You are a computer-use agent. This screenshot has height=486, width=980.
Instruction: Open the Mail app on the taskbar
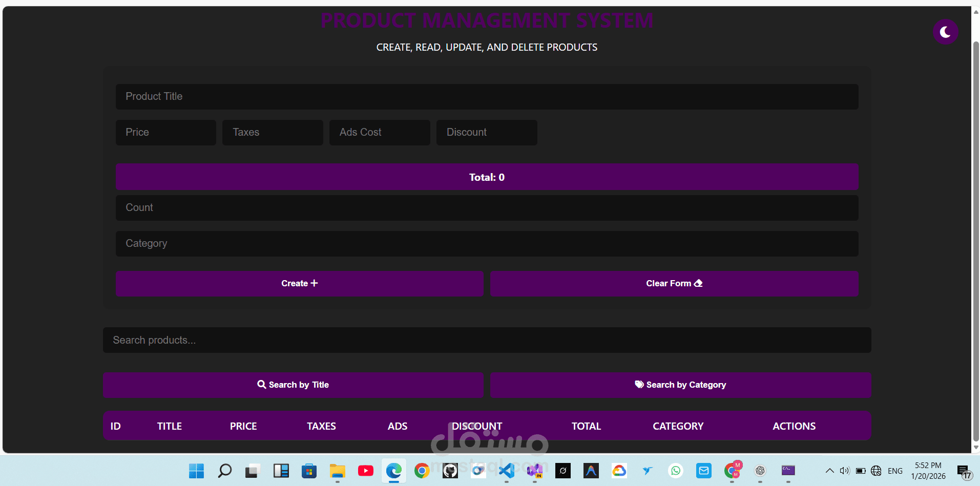pyautogui.click(x=703, y=471)
